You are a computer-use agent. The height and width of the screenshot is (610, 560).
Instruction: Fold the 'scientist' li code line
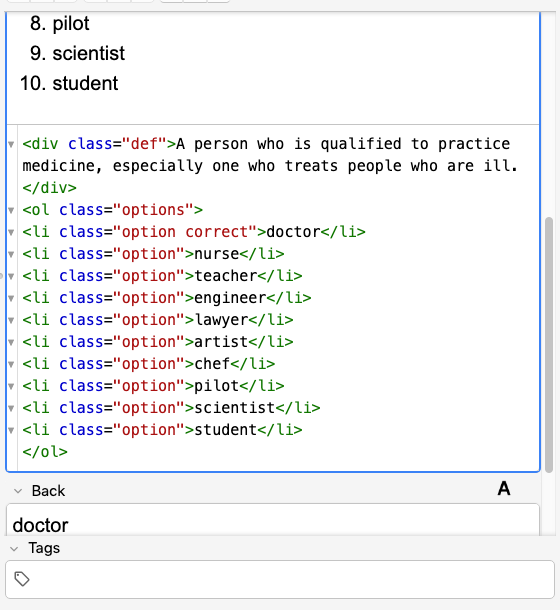pyautogui.click(x=11, y=408)
